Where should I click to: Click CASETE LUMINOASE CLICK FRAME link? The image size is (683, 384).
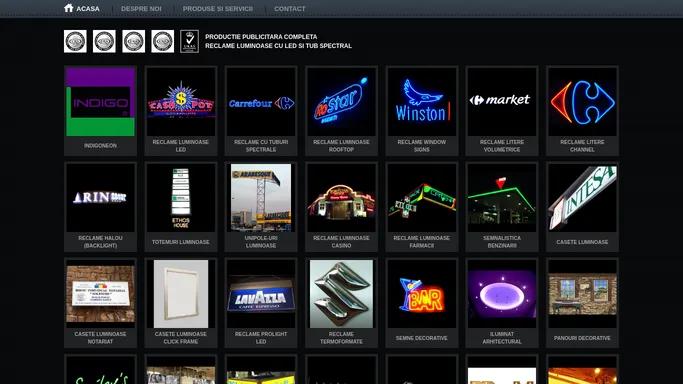click(x=181, y=338)
